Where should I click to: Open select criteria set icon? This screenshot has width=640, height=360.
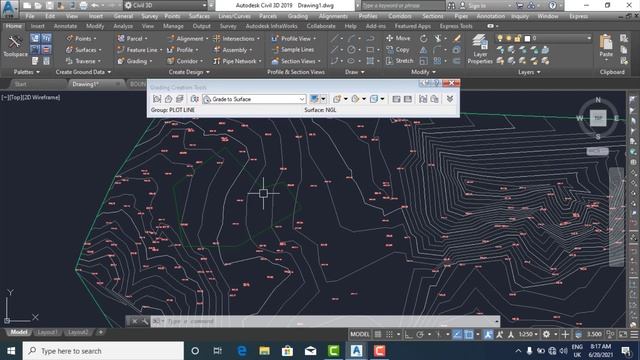(195, 99)
